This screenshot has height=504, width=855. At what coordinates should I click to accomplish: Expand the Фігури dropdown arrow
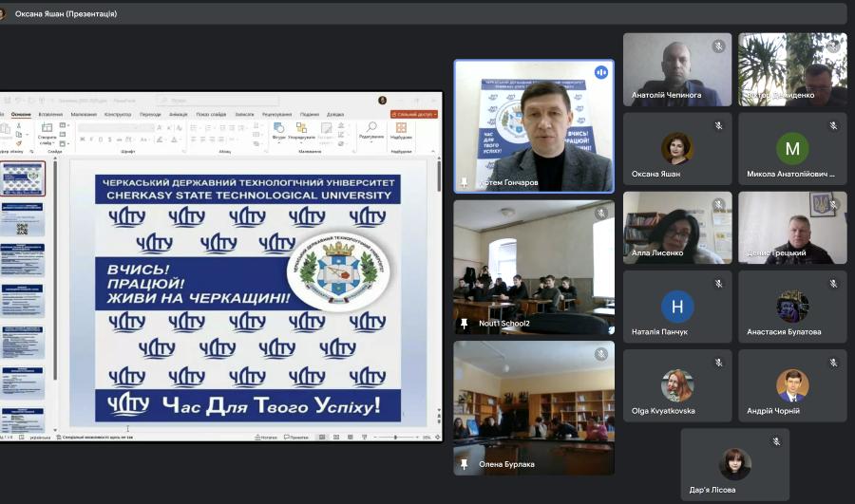[278, 143]
